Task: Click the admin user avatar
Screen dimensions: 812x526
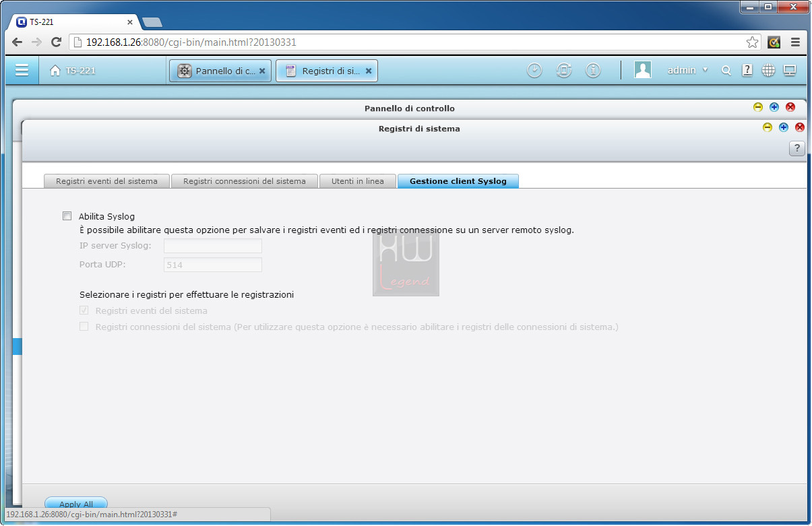Action: 643,70
